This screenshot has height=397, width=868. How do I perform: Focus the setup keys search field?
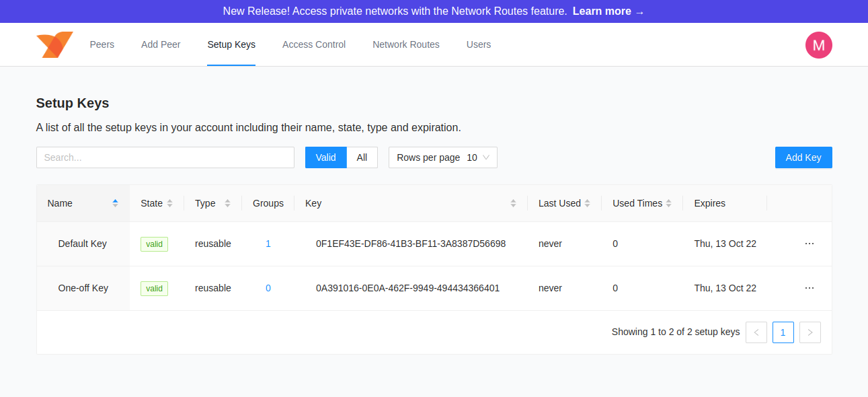165,157
